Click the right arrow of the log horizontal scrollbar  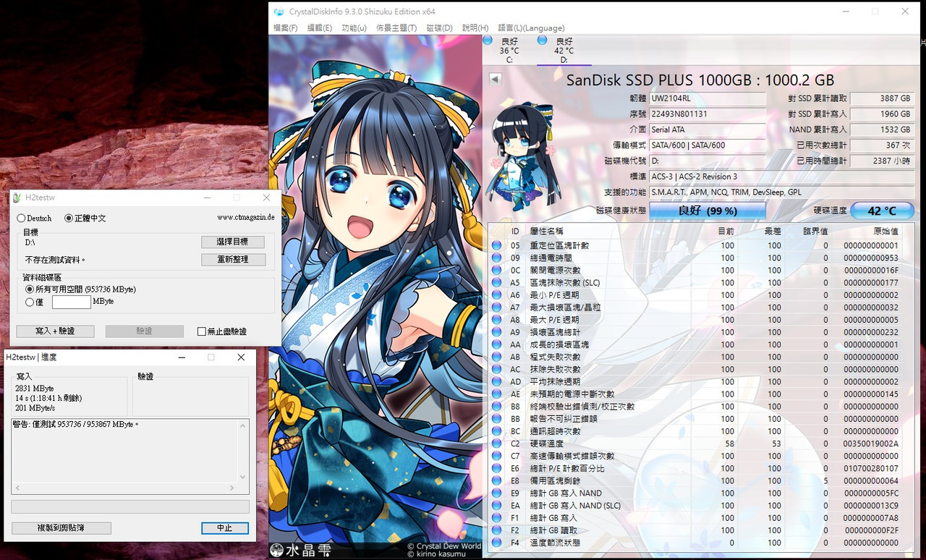232,488
